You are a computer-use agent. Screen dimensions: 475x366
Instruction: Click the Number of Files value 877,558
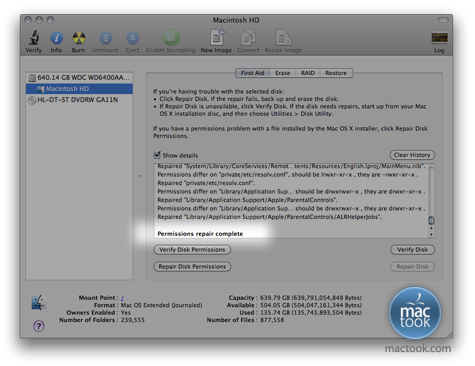272,320
